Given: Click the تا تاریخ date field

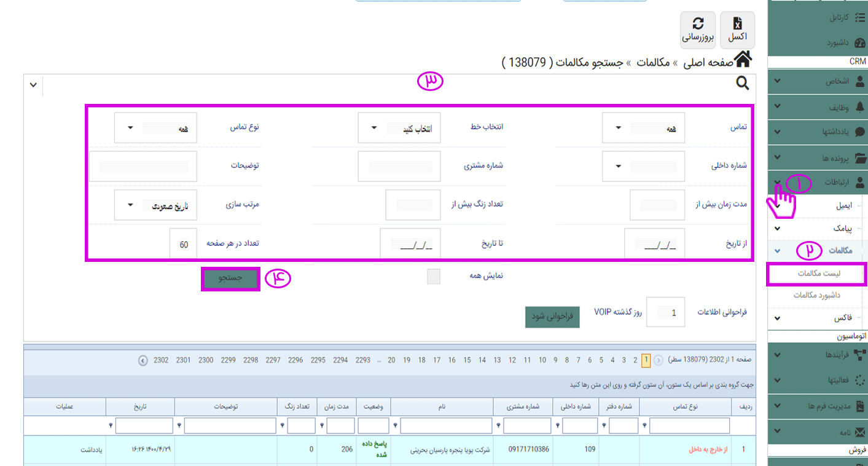Looking at the screenshot, I should pyautogui.click(x=410, y=243).
